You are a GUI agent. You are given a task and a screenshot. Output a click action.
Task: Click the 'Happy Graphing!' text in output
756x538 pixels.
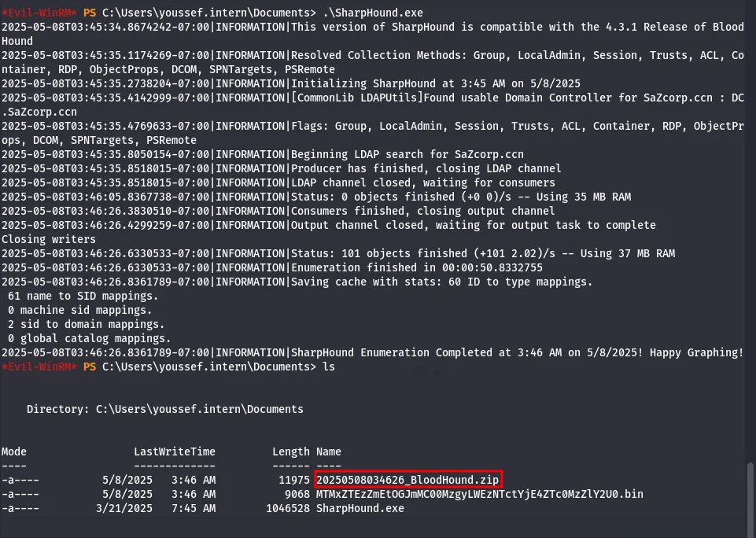pos(697,353)
